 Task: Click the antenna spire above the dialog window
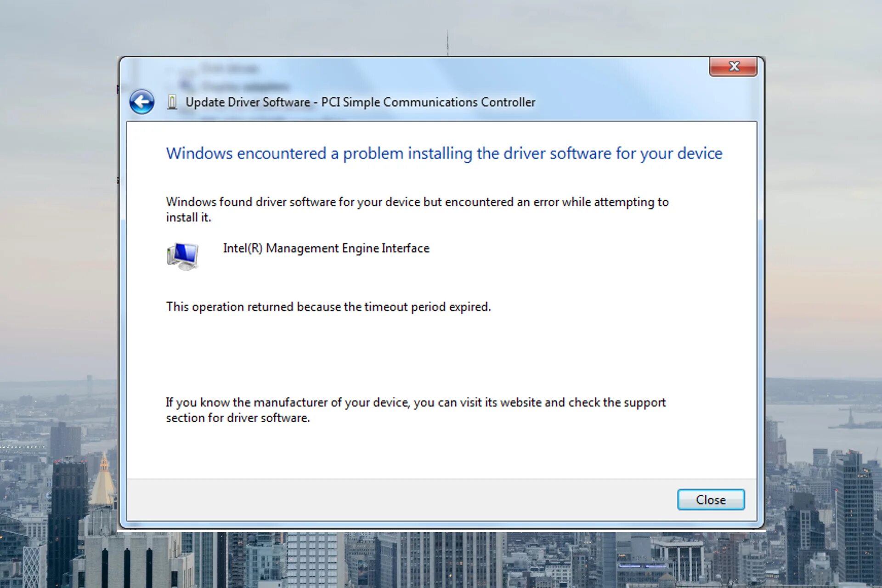(x=447, y=44)
